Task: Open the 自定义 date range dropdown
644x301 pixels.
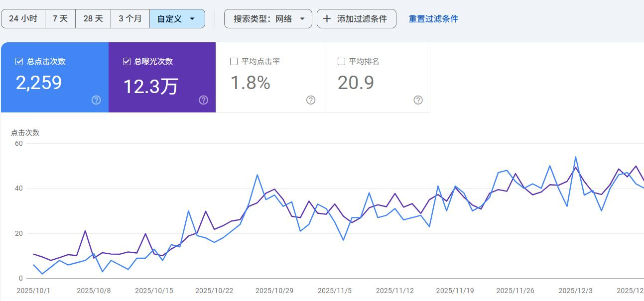Action: pyautogui.click(x=177, y=19)
